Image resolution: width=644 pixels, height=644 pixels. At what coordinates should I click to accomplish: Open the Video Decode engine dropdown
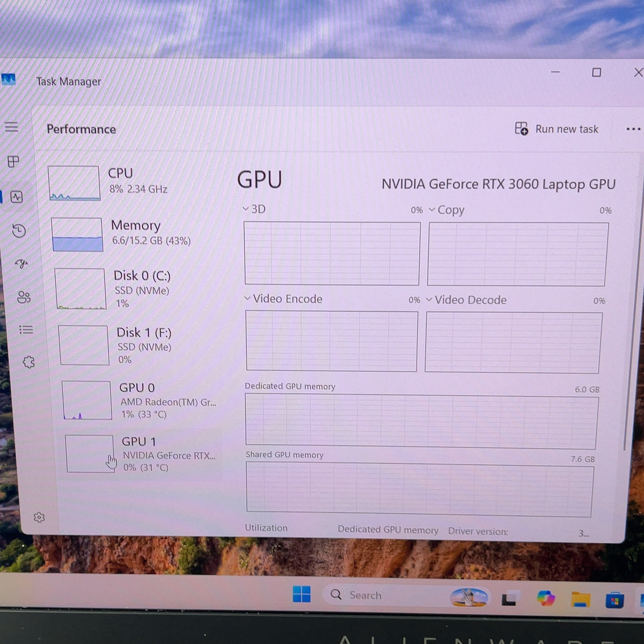429,299
